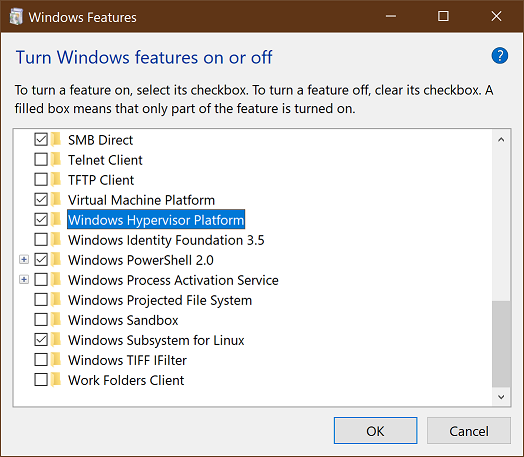
Task: Select 'Windows Subsystem for Linux' label
Action: (x=156, y=340)
